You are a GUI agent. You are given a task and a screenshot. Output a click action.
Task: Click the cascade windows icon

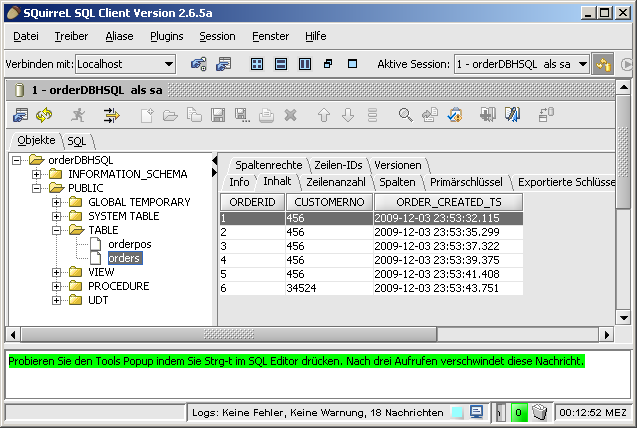pos(328,64)
